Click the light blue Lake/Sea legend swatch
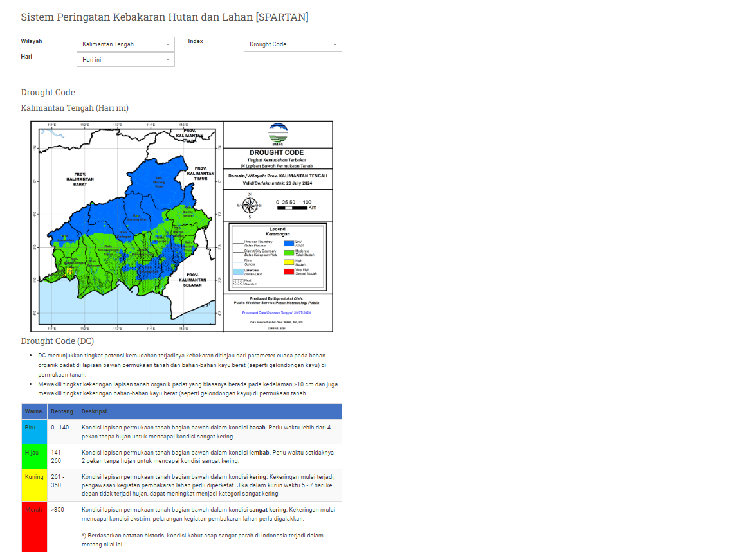Viewport: 741px width, 560px height. [238, 272]
